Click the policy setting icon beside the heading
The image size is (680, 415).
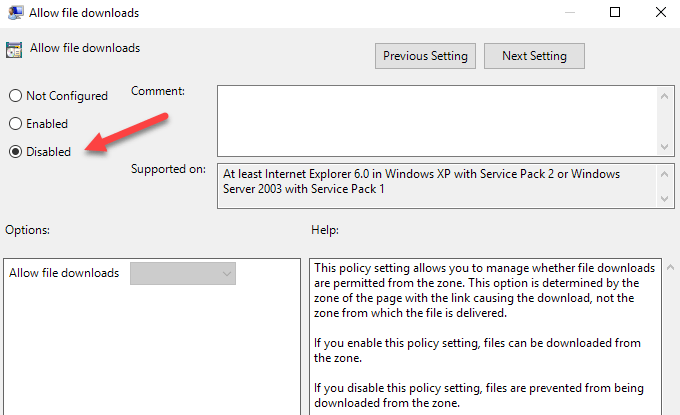click(15, 48)
